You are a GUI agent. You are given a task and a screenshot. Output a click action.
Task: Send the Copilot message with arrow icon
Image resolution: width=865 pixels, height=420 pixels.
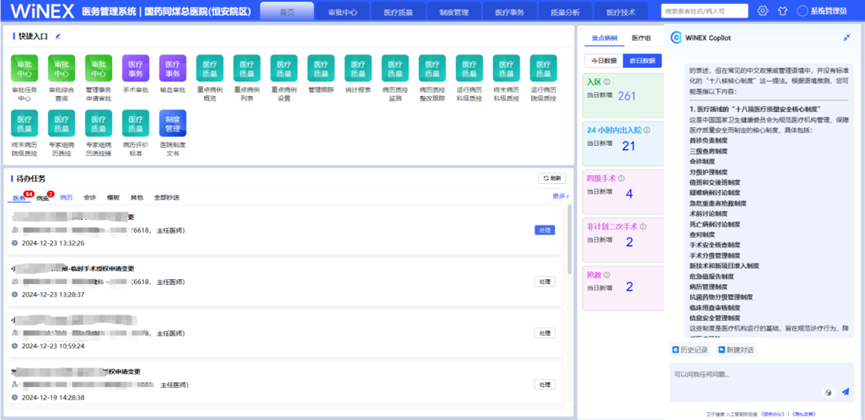[x=846, y=392]
